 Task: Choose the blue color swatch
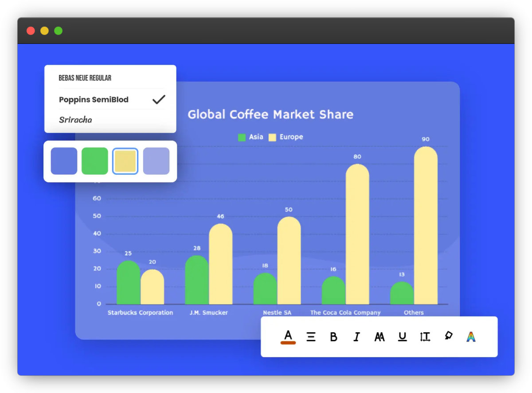tap(64, 161)
